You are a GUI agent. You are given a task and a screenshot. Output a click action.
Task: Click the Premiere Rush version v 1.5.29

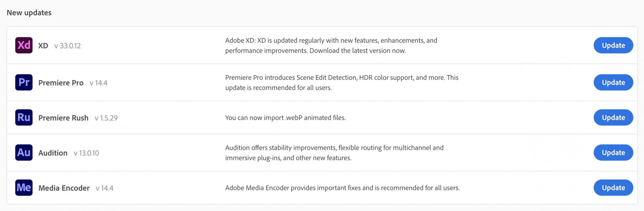coord(106,118)
